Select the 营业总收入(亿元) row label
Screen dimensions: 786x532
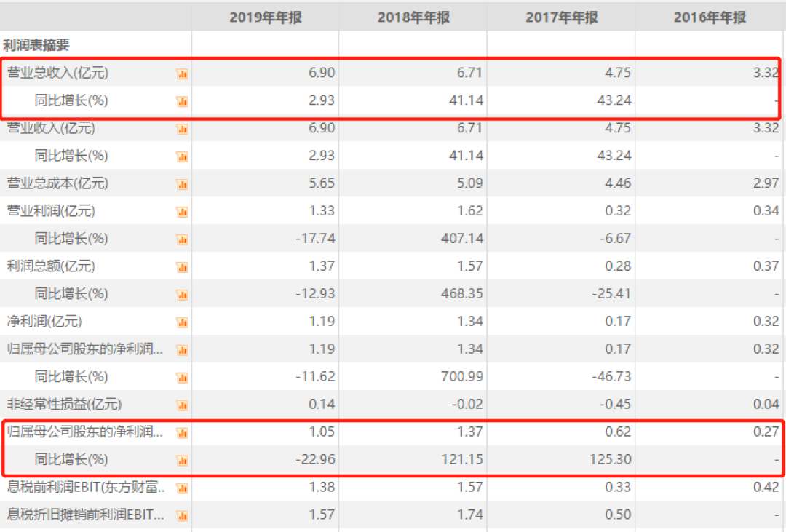[x=57, y=73]
